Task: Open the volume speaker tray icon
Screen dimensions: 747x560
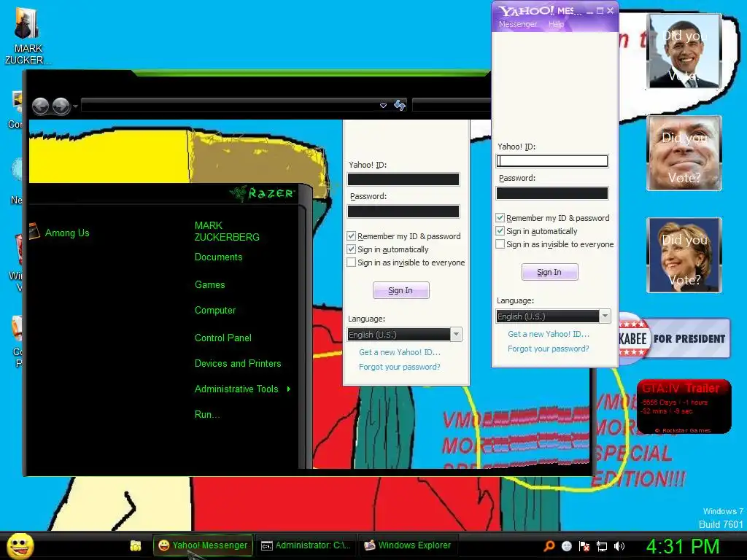Action: [x=619, y=546]
